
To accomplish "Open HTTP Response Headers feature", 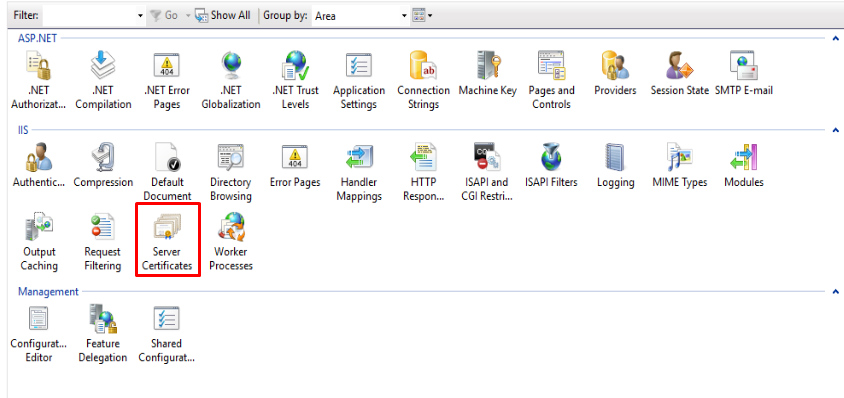I will pyautogui.click(x=423, y=172).
